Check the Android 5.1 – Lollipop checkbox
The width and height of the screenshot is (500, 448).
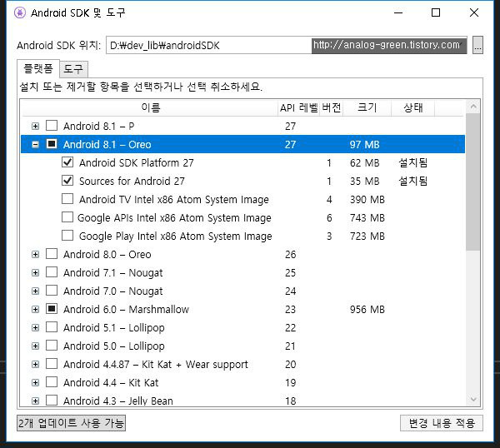tap(52, 327)
